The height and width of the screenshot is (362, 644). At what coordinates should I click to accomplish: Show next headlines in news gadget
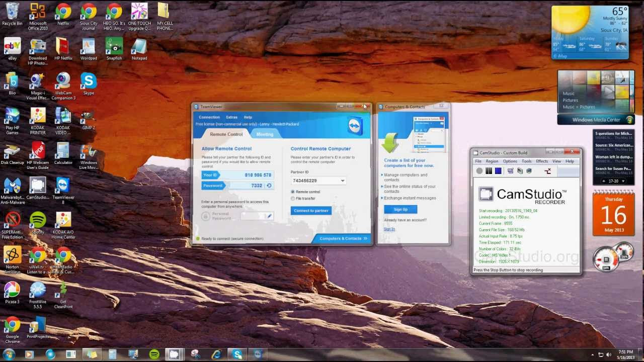(623, 181)
